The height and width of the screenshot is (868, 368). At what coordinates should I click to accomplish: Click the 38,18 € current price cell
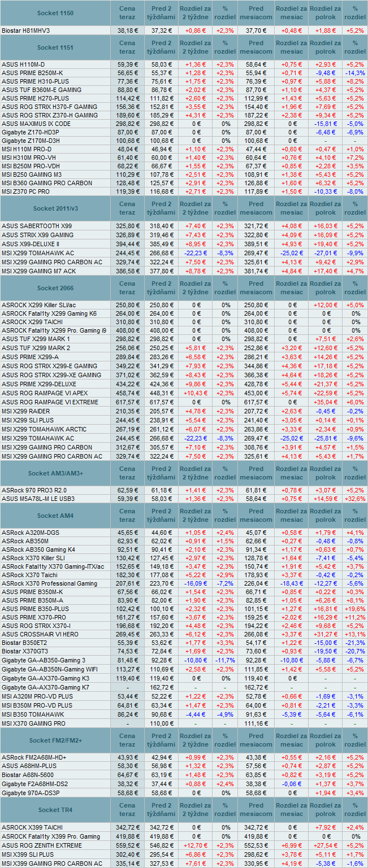pos(128,30)
